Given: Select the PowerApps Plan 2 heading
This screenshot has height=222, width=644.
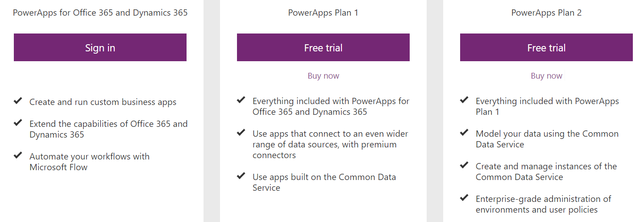Looking at the screenshot, I should [546, 13].
